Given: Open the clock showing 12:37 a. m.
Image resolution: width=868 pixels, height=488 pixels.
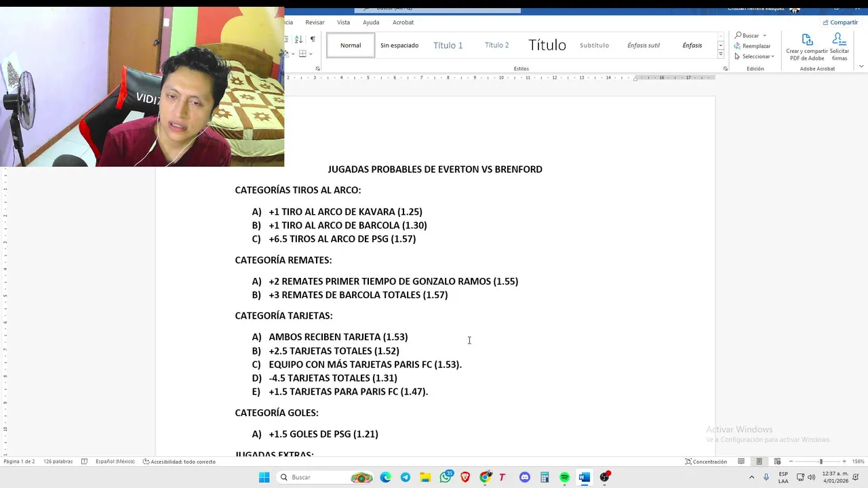Looking at the screenshot, I should pos(835,477).
